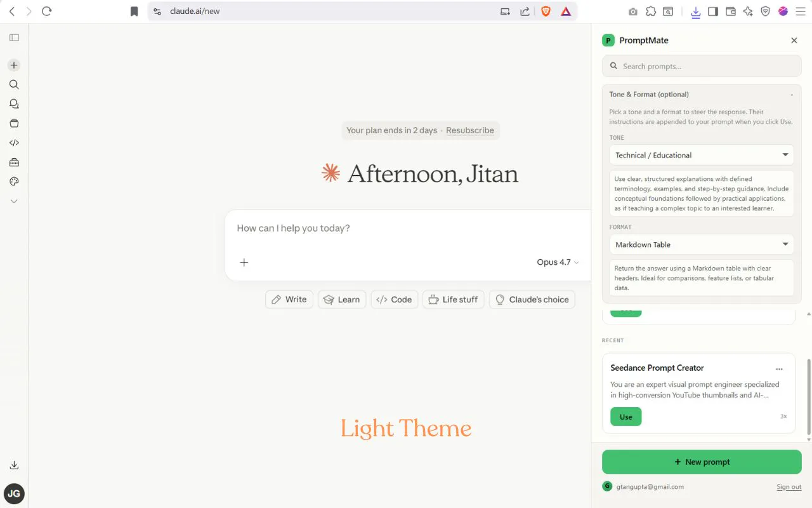Click the plus attach icon in the chat box
Image resolution: width=812 pixels, height=508 pixels.
(x=244, y=262)
